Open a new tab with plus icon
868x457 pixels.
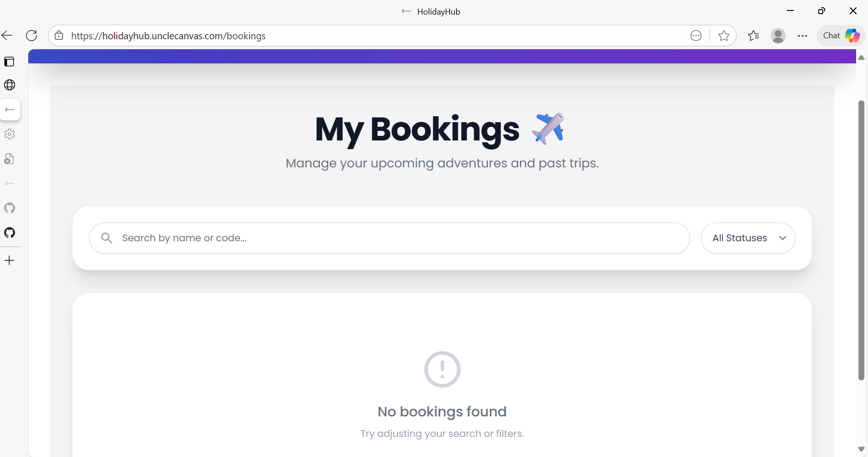(x=10, y=260)
